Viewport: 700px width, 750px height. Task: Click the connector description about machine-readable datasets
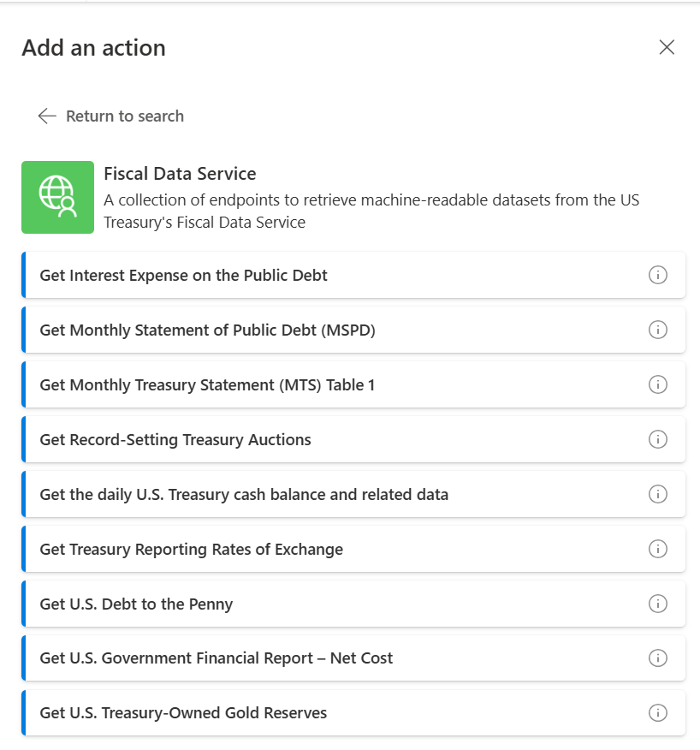click(x=371, y=211)
